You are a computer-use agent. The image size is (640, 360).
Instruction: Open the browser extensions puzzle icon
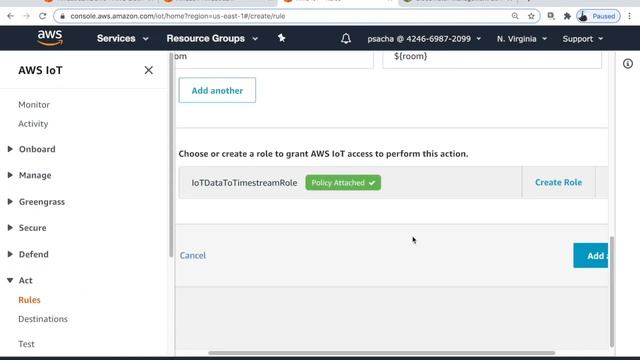click(567, 16)
